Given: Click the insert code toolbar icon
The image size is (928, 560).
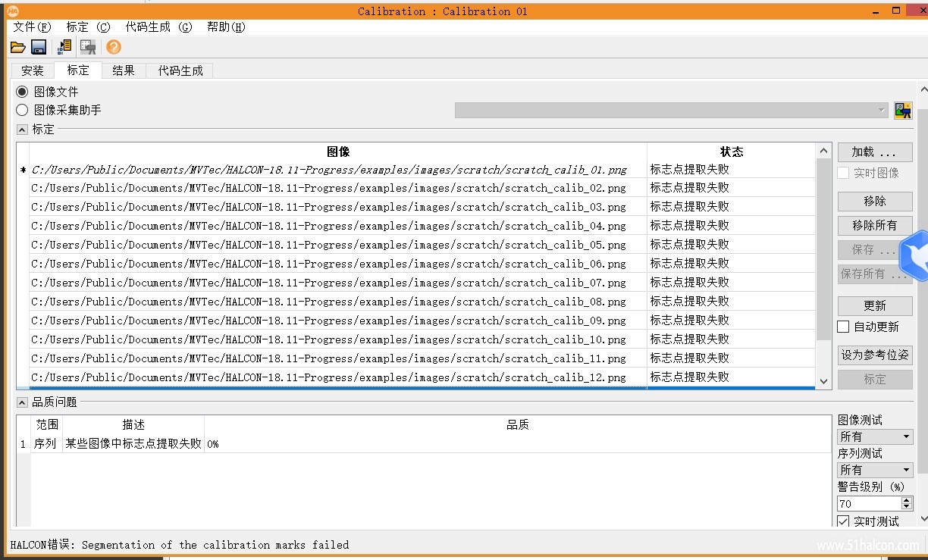Looking at the screenshot, I should click(x=64, y=47).
